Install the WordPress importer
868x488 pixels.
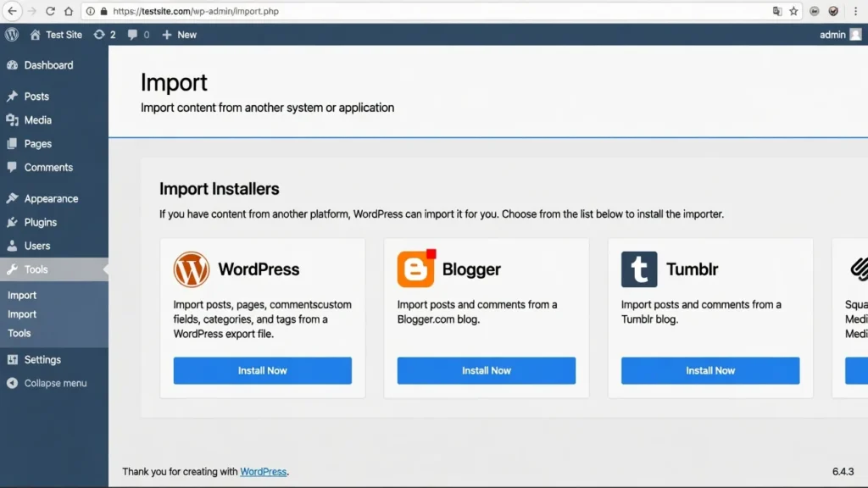[x=263, y=371]
